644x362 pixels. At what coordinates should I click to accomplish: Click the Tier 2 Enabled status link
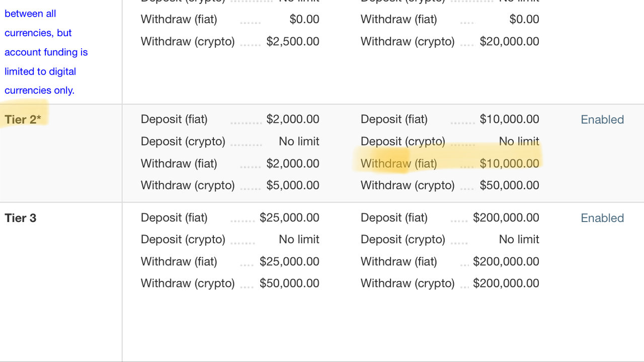pos(602,119)
